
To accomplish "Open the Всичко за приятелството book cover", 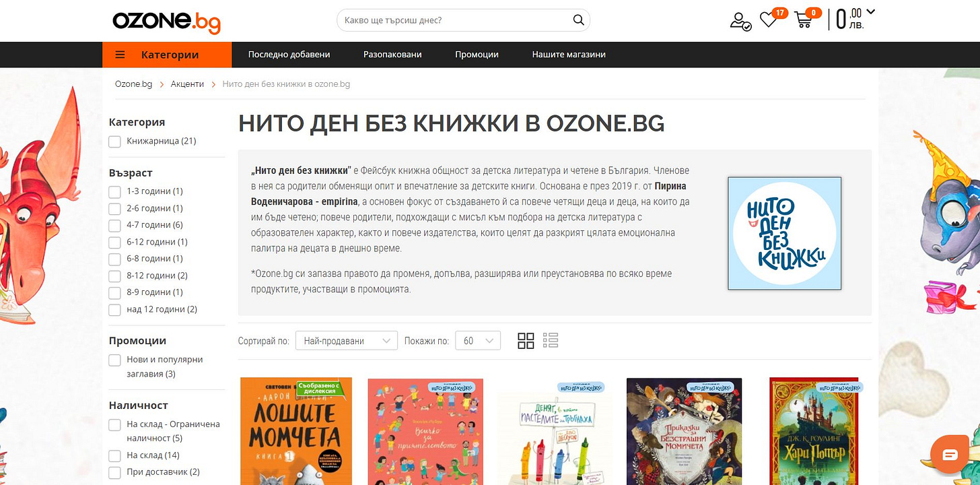I will [x=425, y=431].
